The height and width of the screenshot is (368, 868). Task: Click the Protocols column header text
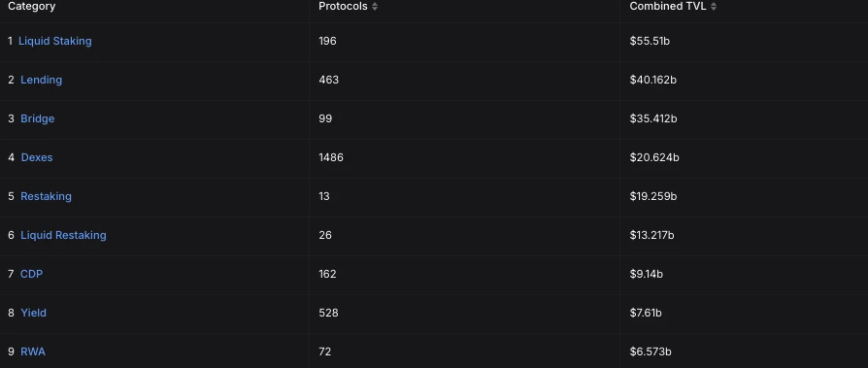(343, 6)
